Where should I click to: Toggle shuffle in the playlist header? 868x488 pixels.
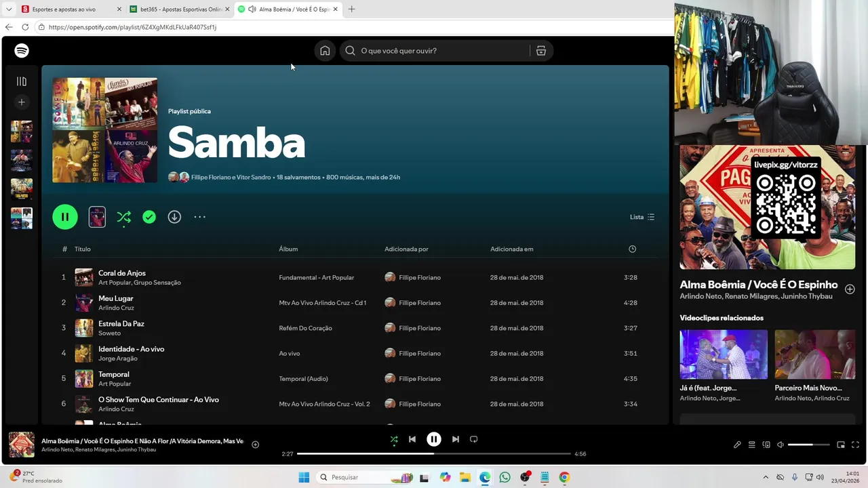tap(123, 217)
